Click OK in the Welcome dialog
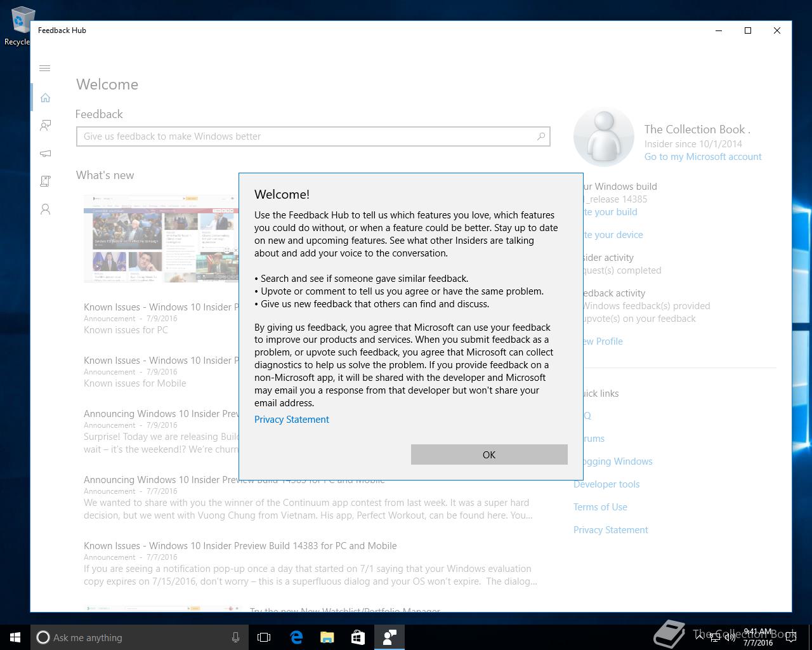Viewport: 812px width, 650px height. (x=489, y=454)
